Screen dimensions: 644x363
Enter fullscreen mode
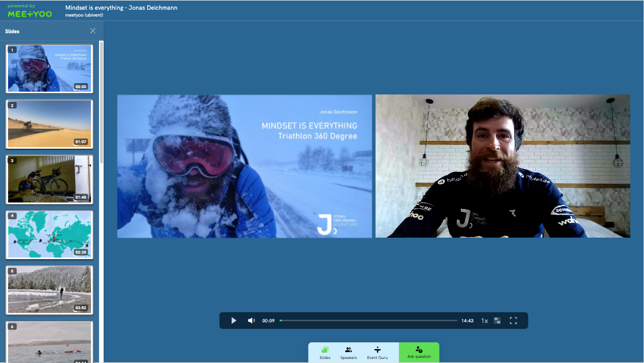(513, 321)
